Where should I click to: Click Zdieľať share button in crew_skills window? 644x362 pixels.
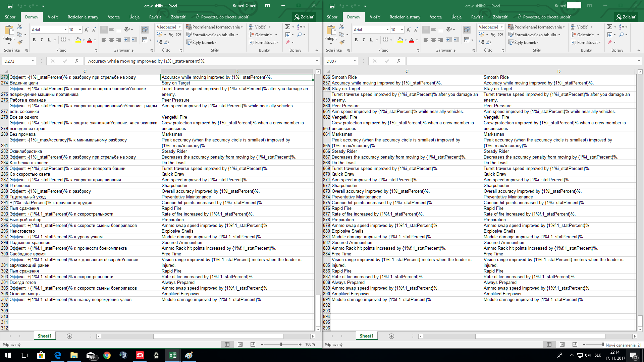point(304,17)
